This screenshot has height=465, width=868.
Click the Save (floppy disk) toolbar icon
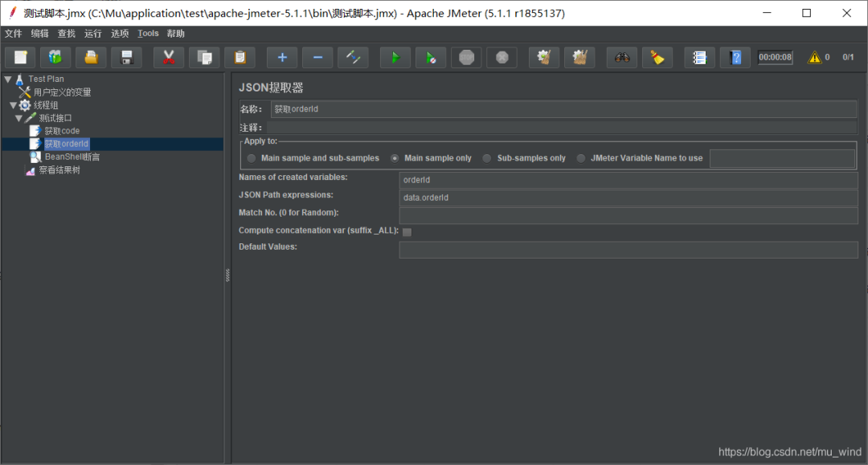tap(126, 57)
